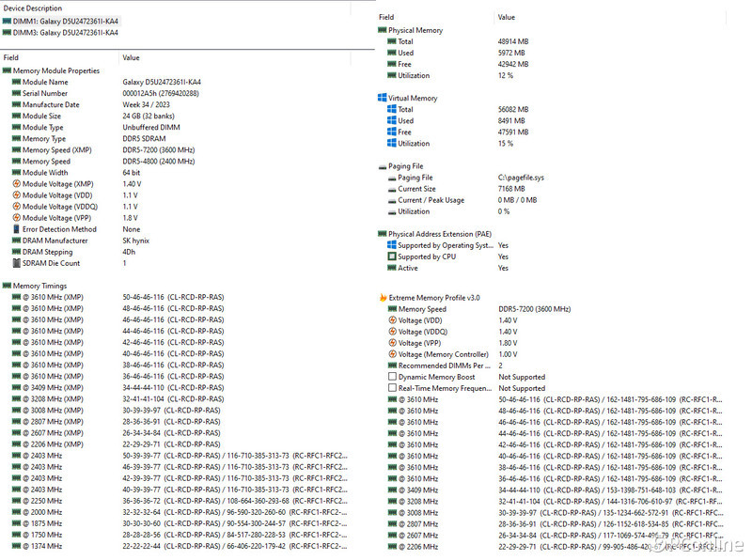Toggle the Real-Time Memory Frequency checkbox
This screenshot has height=560, width=752.
(392, 388)
